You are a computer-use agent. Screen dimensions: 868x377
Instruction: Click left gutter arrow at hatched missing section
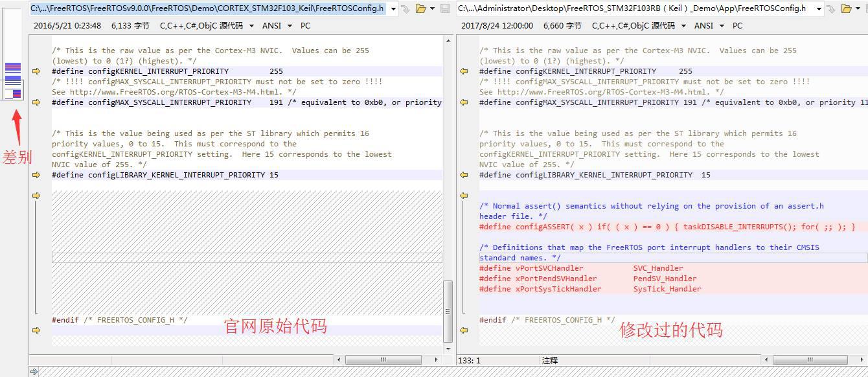(x=36, y=196)
